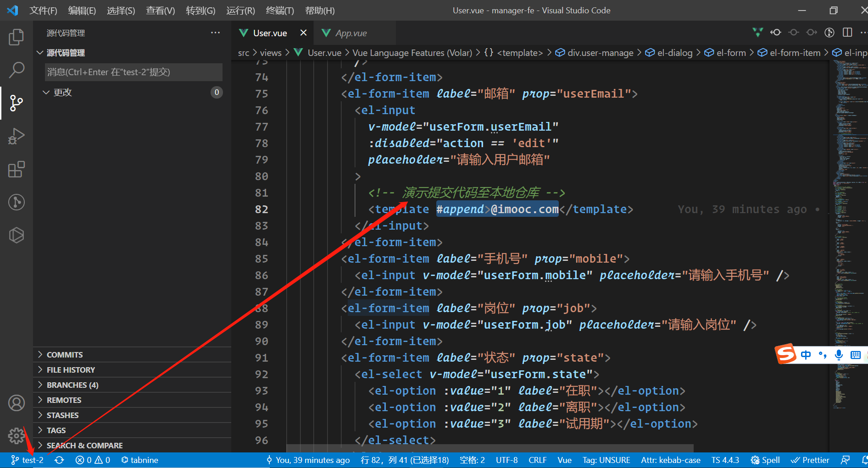
Task: Click the views breadcrumb segment
Action: tap(271, 53)
